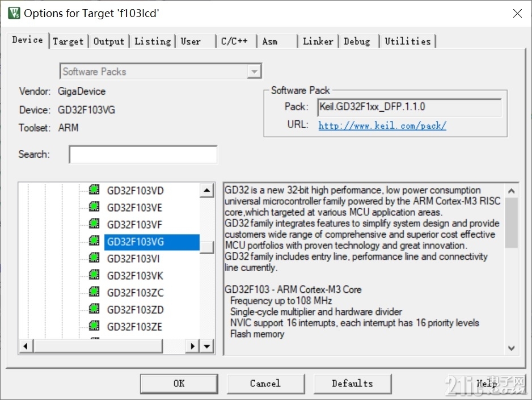The height and width of the screenshot is (400, 532).
Task: Select GD32F103VF in the device tree
Action: pos(134,225)
